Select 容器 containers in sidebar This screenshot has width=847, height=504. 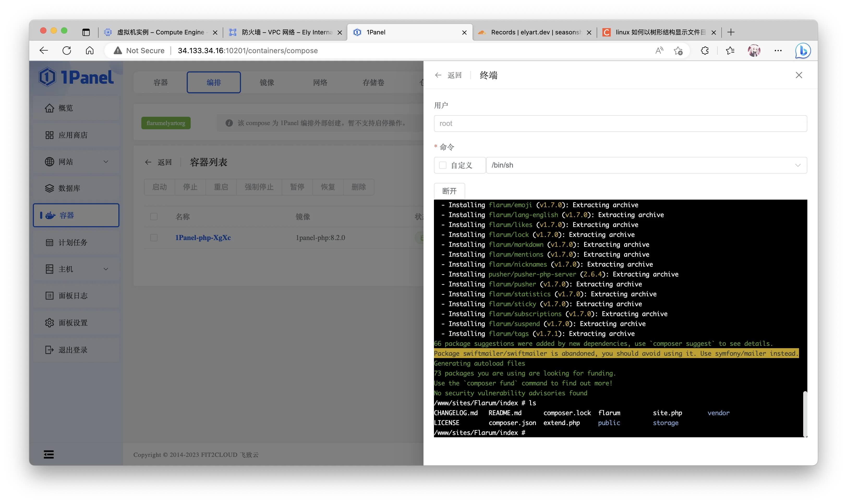point(76,215)
